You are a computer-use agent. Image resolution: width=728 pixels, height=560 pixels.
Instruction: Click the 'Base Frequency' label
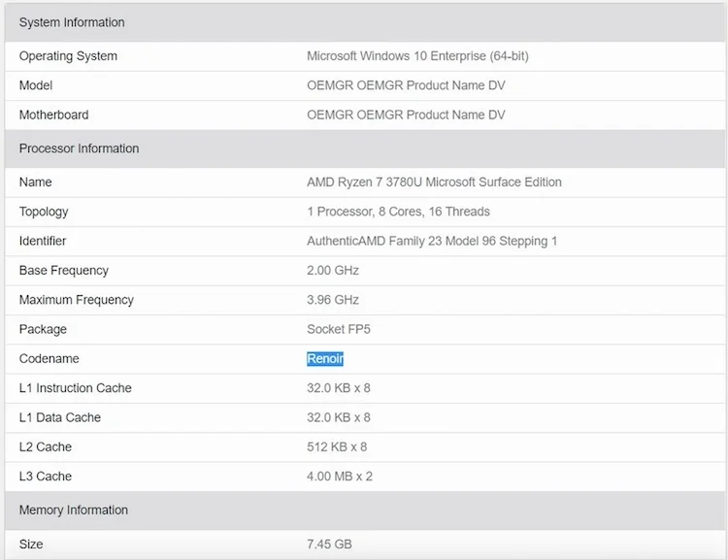64,270
